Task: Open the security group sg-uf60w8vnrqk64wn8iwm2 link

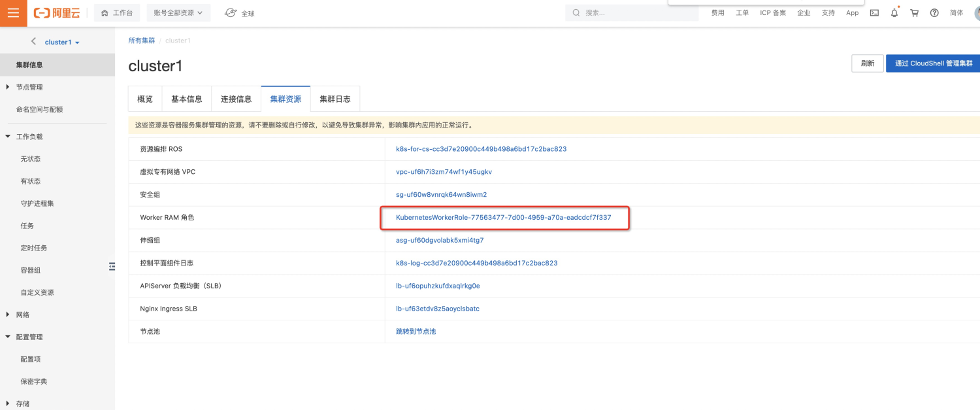Action: click(442, 195)
